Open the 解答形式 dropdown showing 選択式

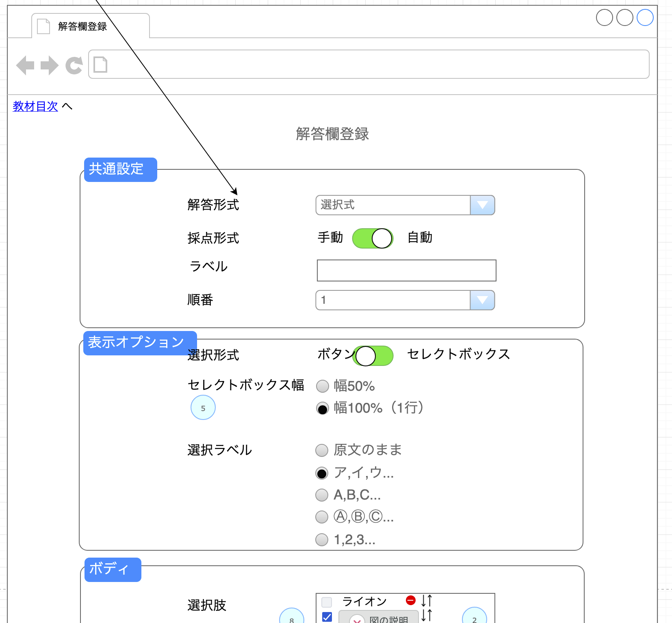(x=405, y=205)
